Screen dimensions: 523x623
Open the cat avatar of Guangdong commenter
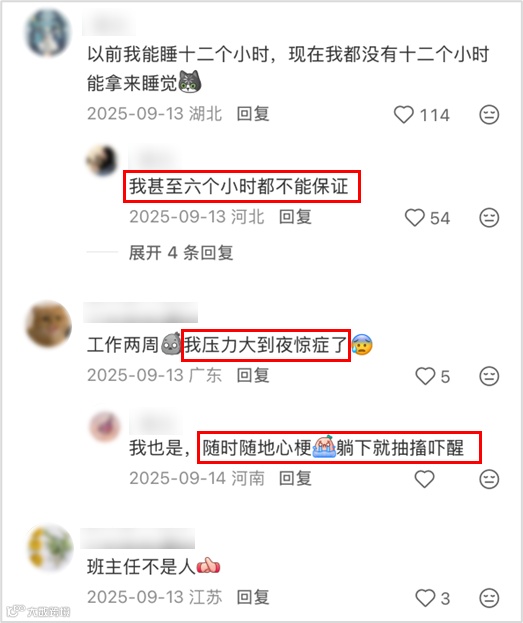[x=48, y=324]
